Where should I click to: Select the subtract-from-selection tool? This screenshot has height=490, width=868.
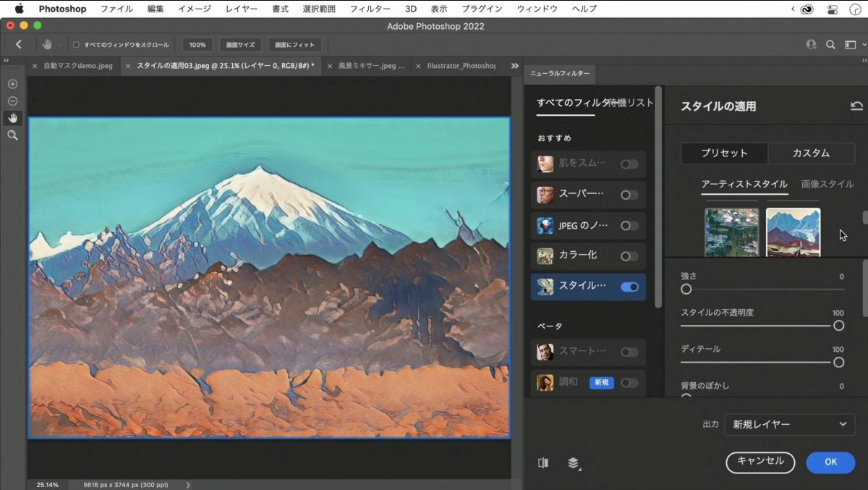point(12,101)
